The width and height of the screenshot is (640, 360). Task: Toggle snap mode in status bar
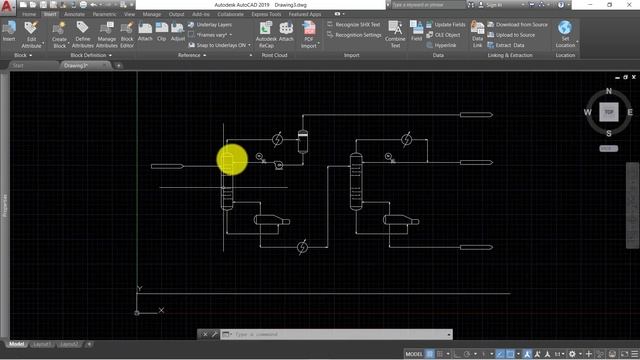pos(440,354)
